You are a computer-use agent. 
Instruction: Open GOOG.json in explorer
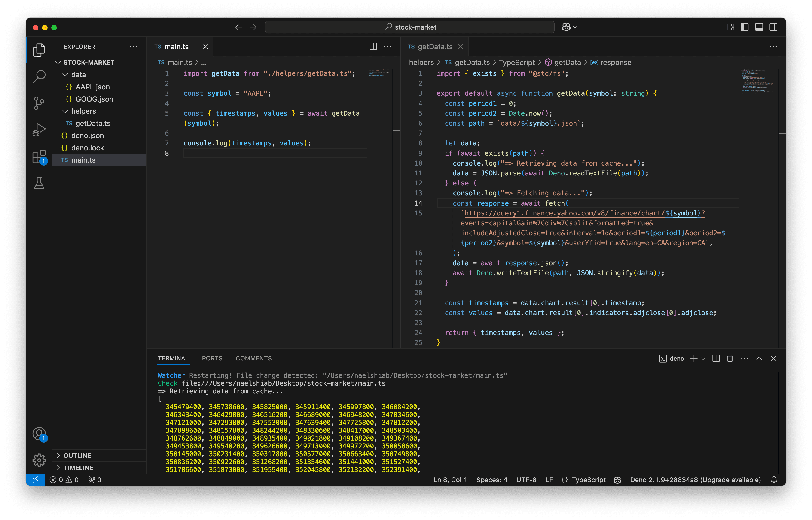point(94,99)
